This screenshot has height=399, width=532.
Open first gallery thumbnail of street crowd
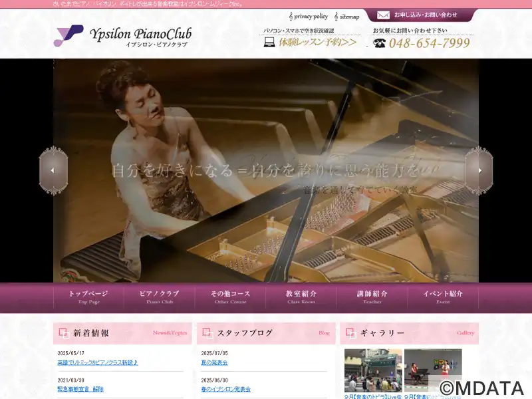373,370
